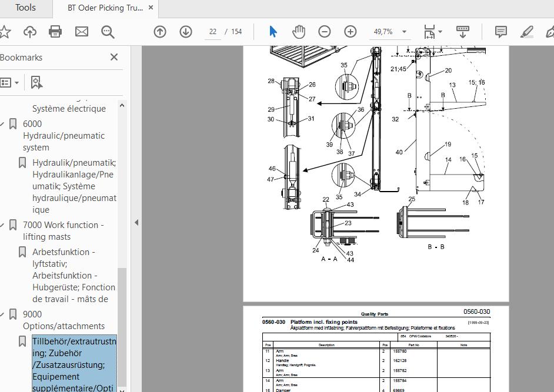Open the bookmarks options list icon
Screen dimensions: 554x392
point(9,83)
